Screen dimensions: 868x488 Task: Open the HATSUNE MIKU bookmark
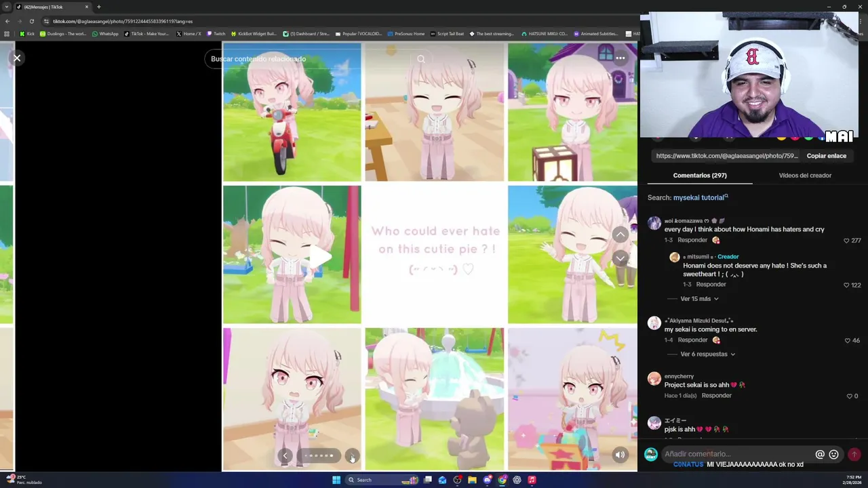[545, 33]
